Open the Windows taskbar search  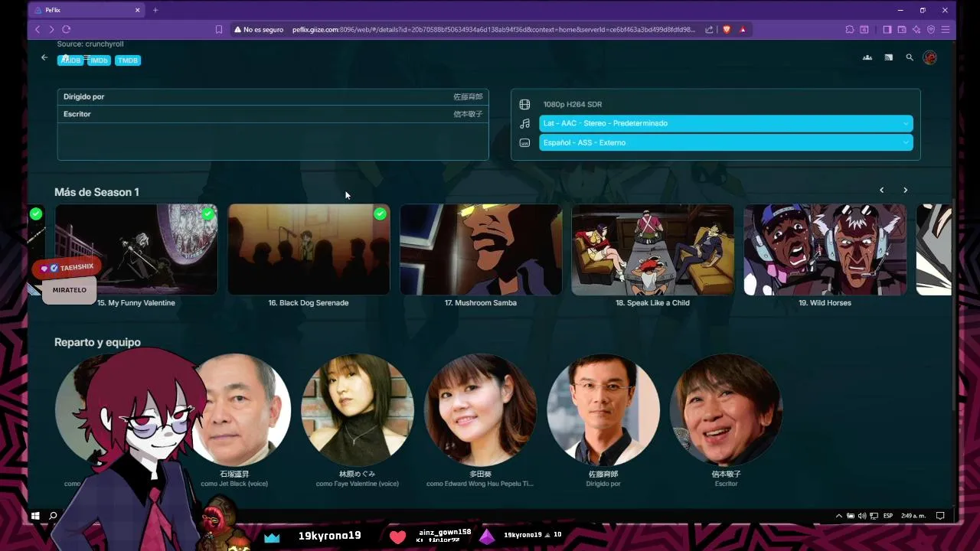pos(53,516)
